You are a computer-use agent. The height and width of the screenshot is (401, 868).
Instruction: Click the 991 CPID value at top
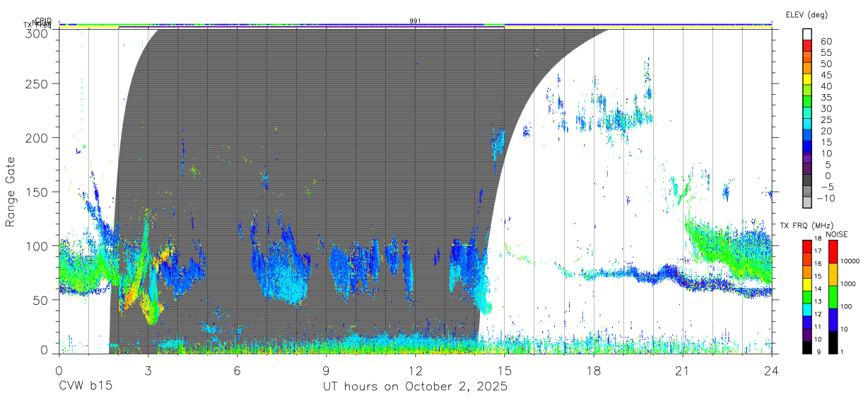[x=415, y=21]
